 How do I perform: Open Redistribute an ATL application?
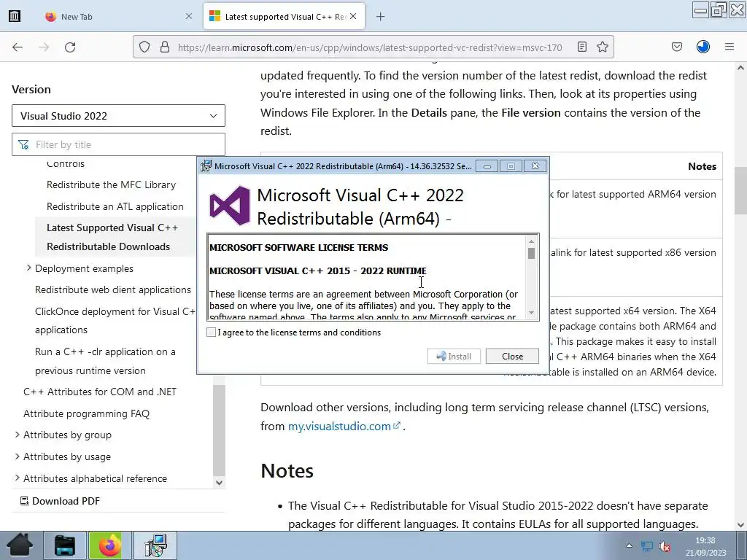pyautogui.click(x=115, y=206)
